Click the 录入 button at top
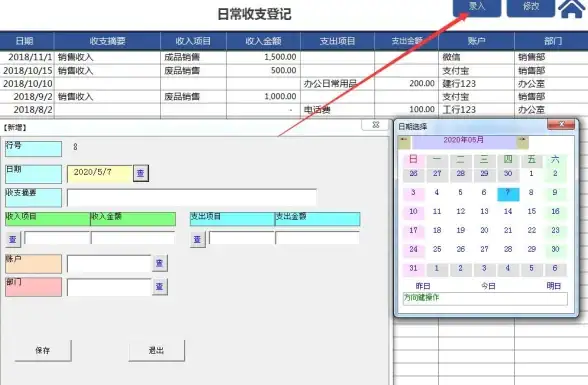This screenshot has width=588, height=385. tap(477, 7)
